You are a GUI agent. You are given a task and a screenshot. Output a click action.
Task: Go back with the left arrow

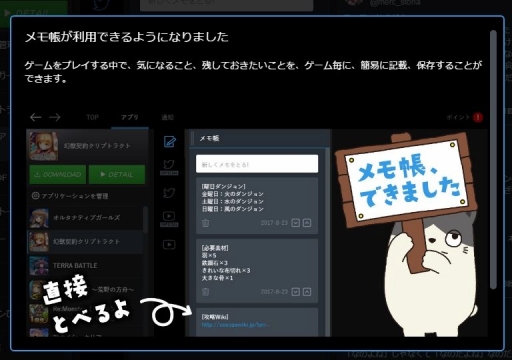(x=36, y=117)
